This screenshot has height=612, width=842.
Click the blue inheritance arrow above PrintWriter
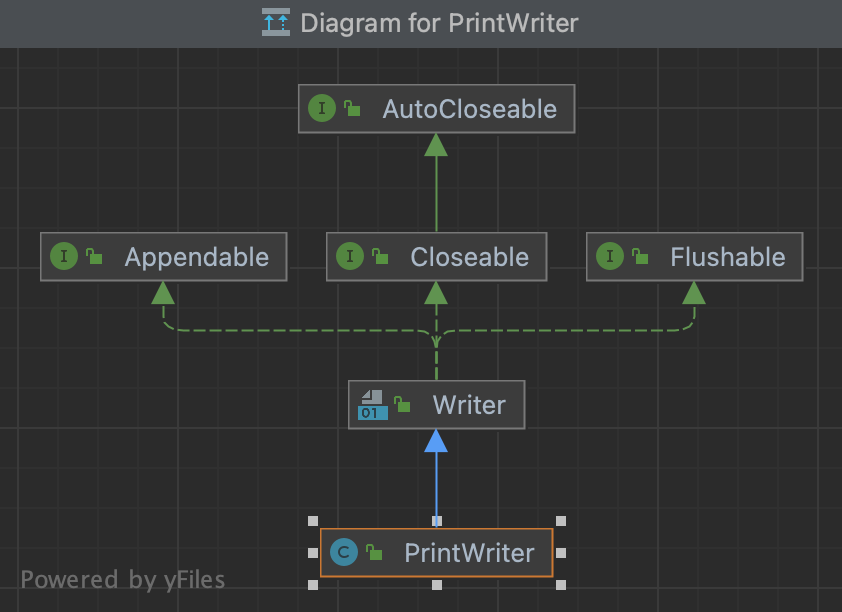pyautogui.click(x=436, y=442)
